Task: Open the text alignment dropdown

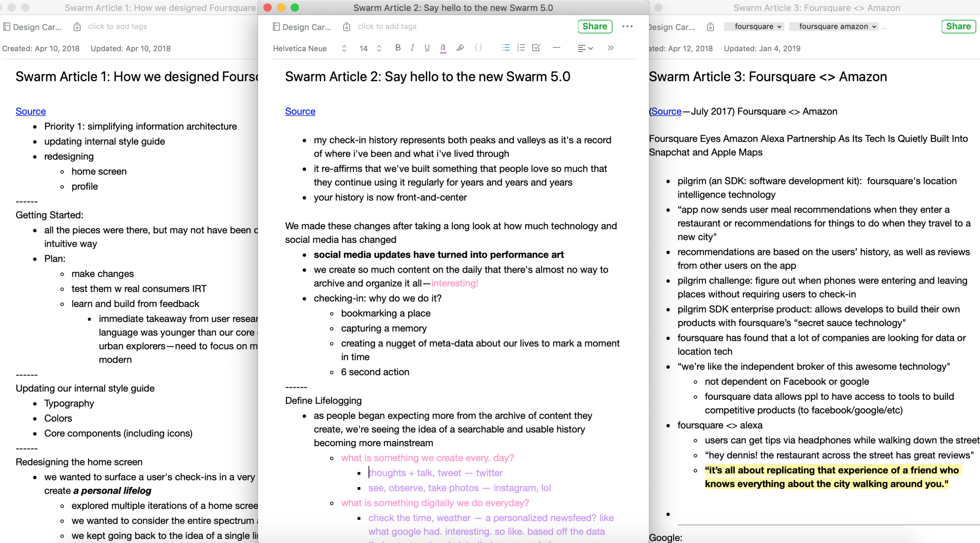Action: 585,48
